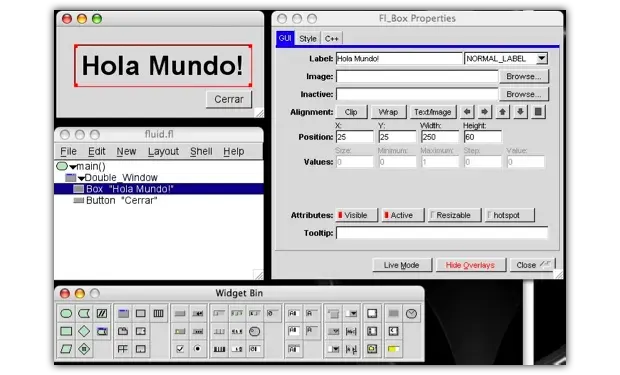This screenshot has width=620, height=375.
Task: Click Browse next to the Image field
Action: [x=524, y=76]
